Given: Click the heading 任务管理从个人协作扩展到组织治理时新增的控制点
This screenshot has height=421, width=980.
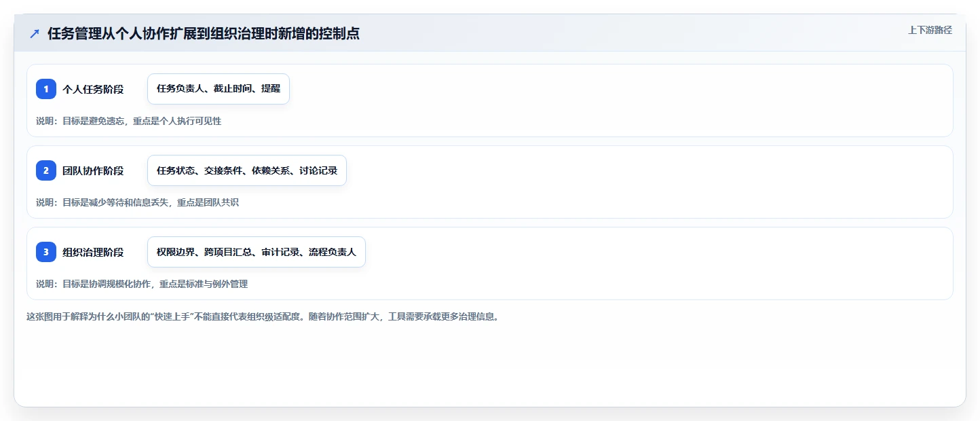Looking at the screenshot, I should pos(204,33).
